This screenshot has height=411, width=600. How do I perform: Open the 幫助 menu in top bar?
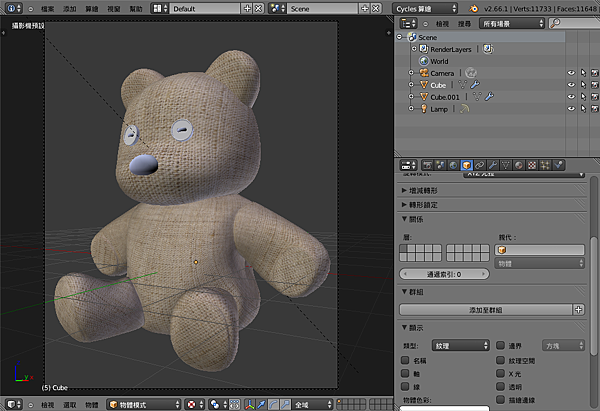(x=135, y=7)
